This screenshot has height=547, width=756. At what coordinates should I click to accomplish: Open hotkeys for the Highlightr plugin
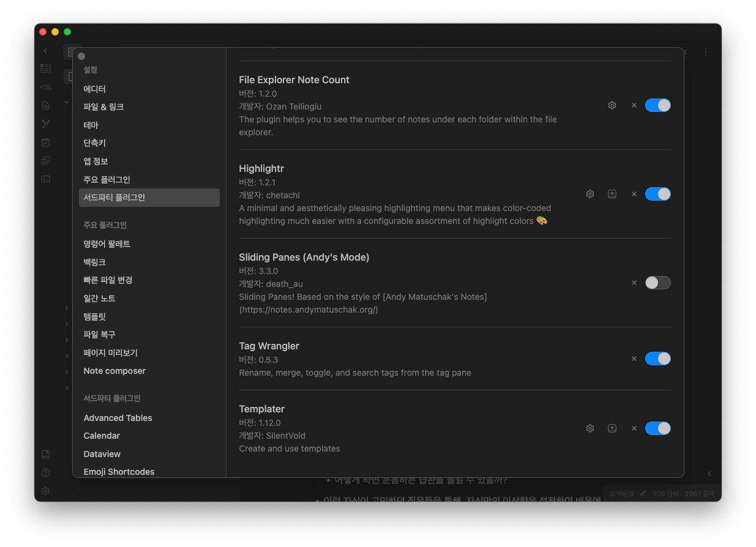pyautogui.click(x=612, y=194)
